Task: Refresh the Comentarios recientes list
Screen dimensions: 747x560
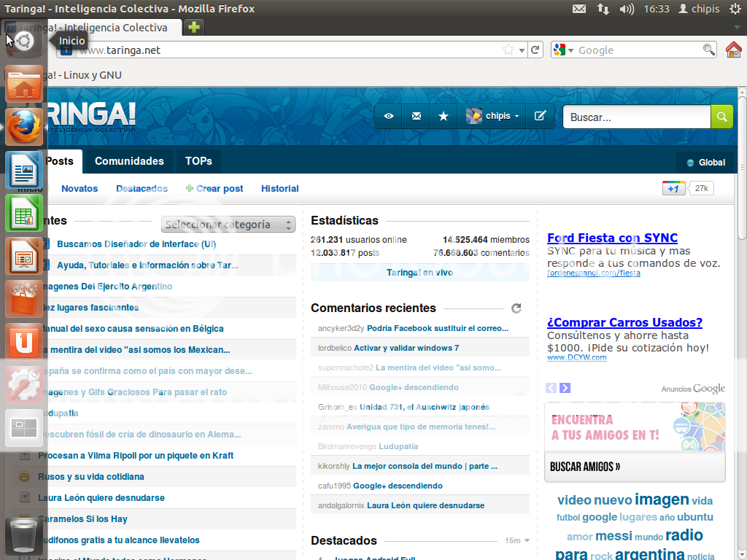Action: pyautogui.click(x=516, y=308)
